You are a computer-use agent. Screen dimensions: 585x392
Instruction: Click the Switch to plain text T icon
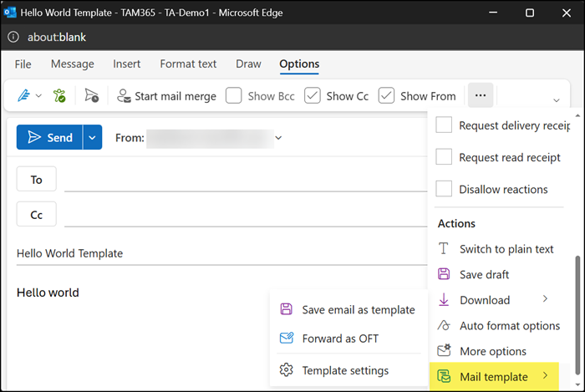(443, 248)
